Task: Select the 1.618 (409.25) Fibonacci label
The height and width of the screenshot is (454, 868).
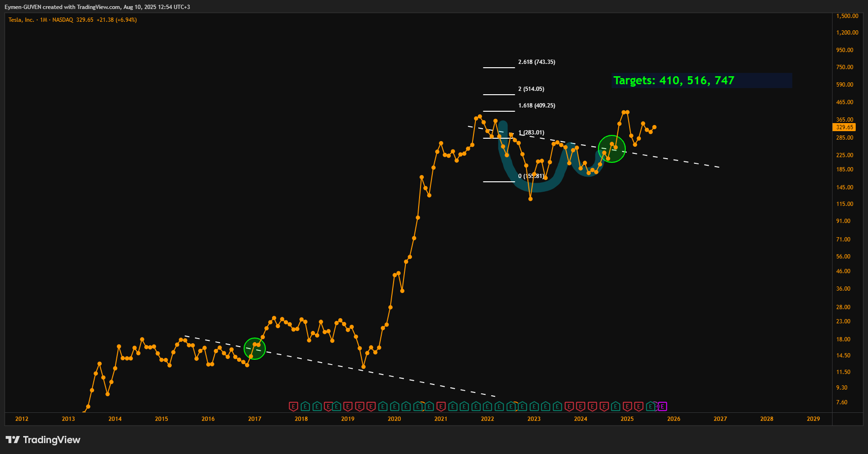Action: [536, 106]
